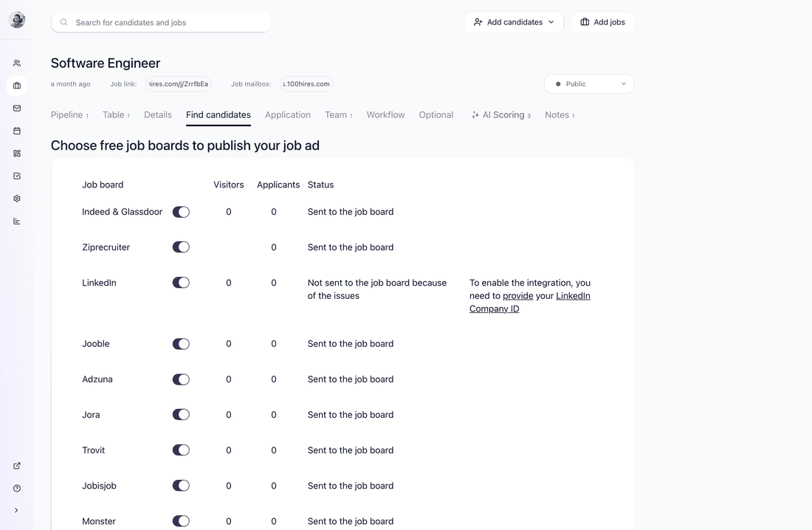
Task: Switch to the Table tab
Action: [x=116, y=115]
